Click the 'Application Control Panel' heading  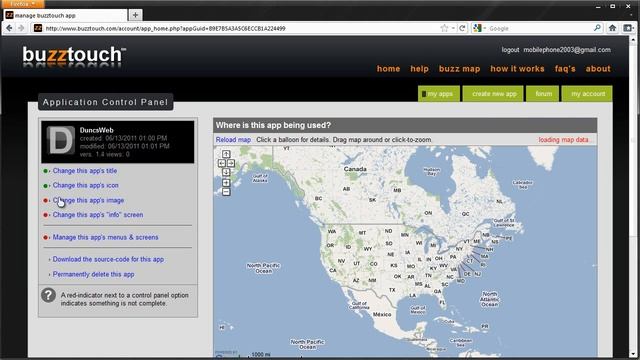[x=105, y=102]
